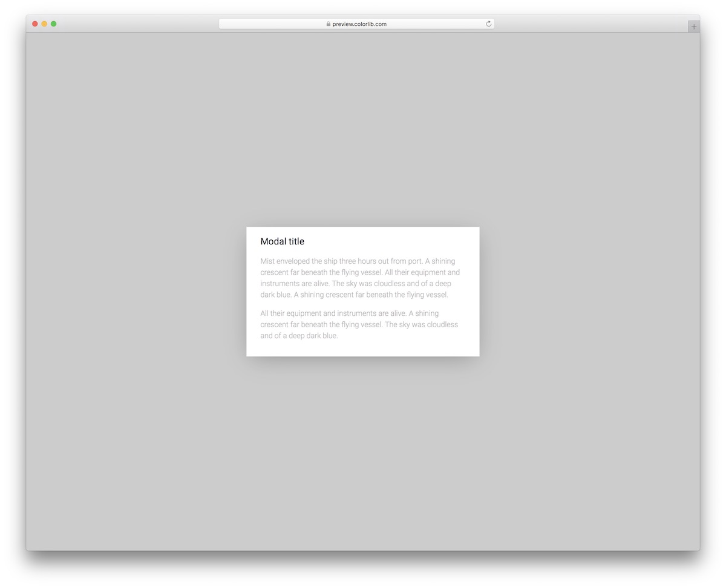Click the red close window circle
This screenshot has width=726, height=588.
pyautogui.click(x=35, y=24)
